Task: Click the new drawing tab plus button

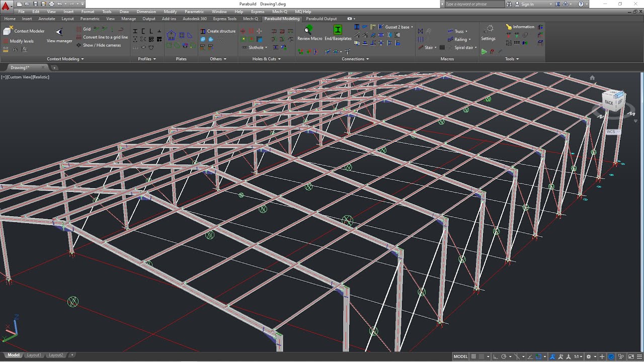Action: pyautogui.click(x=54, y=67)
